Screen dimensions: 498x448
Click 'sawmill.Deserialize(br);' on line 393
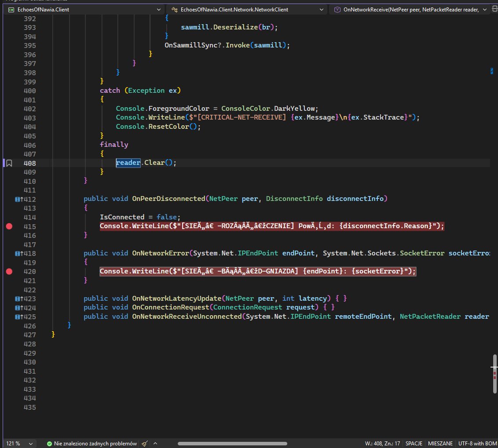point(229,27)
